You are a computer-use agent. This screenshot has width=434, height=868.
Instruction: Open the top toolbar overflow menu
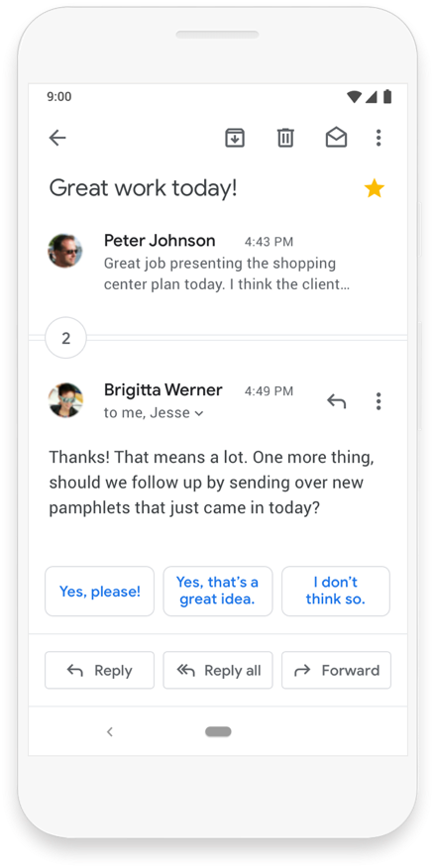379,138
